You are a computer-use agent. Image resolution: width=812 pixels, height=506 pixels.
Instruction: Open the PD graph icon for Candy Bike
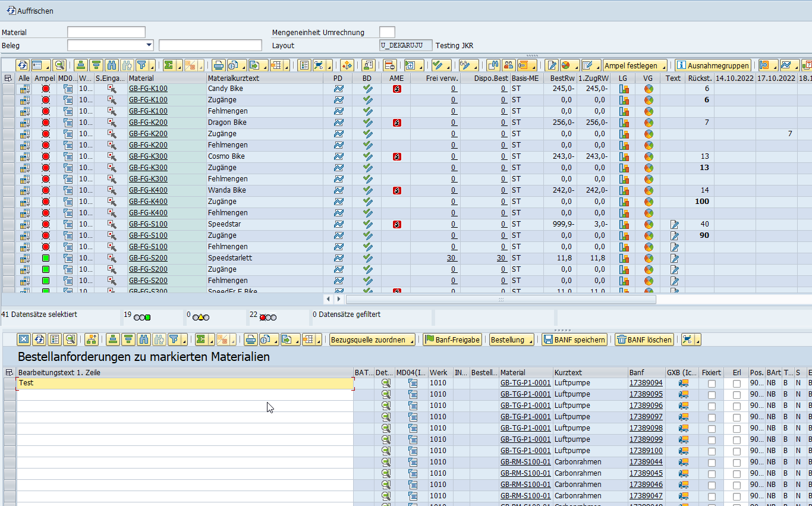338,89
